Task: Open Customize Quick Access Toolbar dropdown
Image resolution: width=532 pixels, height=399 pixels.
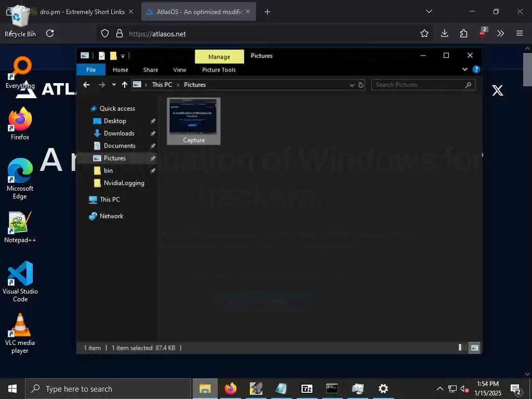Action: tap(123, 56)
